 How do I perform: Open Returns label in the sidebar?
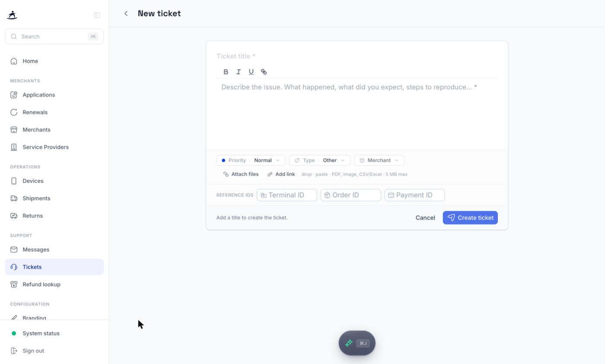[x=32, y=216]
